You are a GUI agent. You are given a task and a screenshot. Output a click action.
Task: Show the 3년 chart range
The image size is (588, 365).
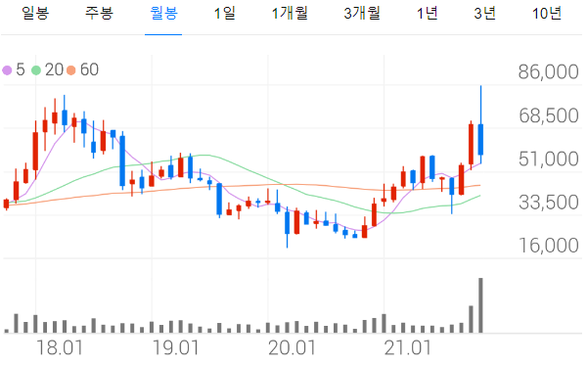[x=485, y=14]
